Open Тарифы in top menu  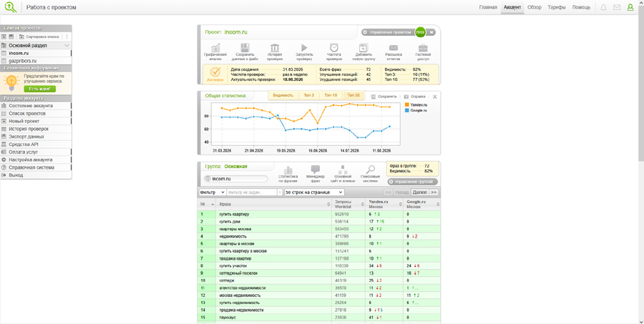click(557, 7)
